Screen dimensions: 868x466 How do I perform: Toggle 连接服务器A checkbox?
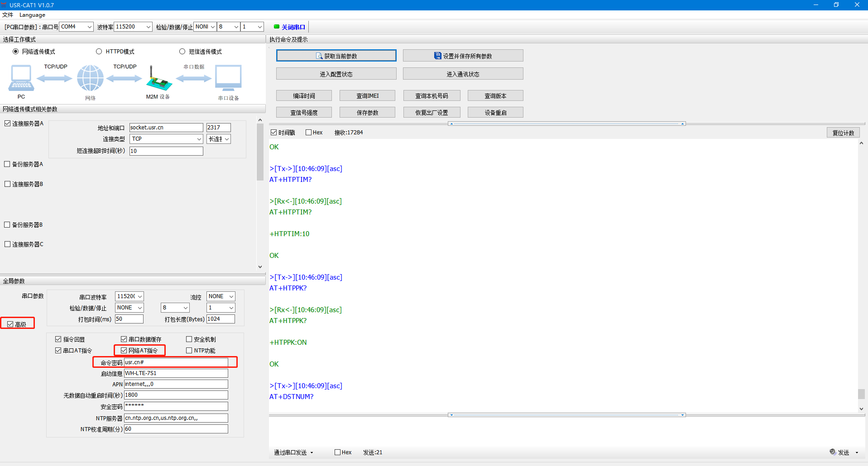[7, 123]
